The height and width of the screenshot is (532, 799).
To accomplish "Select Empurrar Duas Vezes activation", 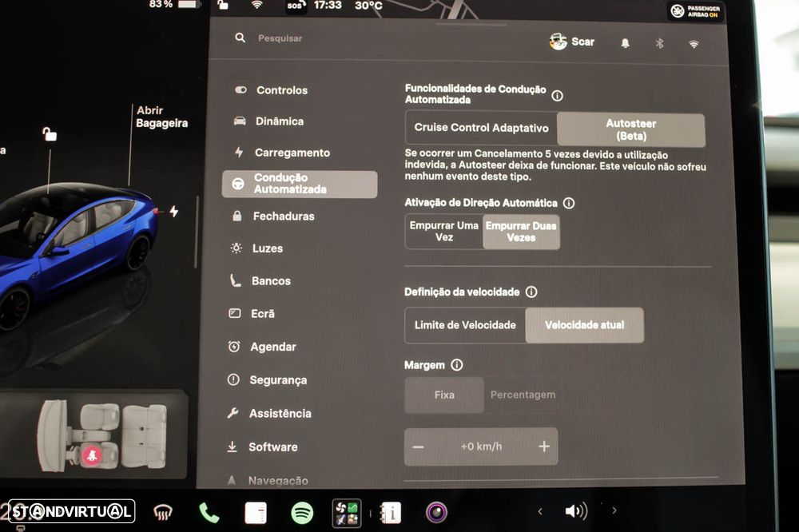I will [x=521, y=232].
